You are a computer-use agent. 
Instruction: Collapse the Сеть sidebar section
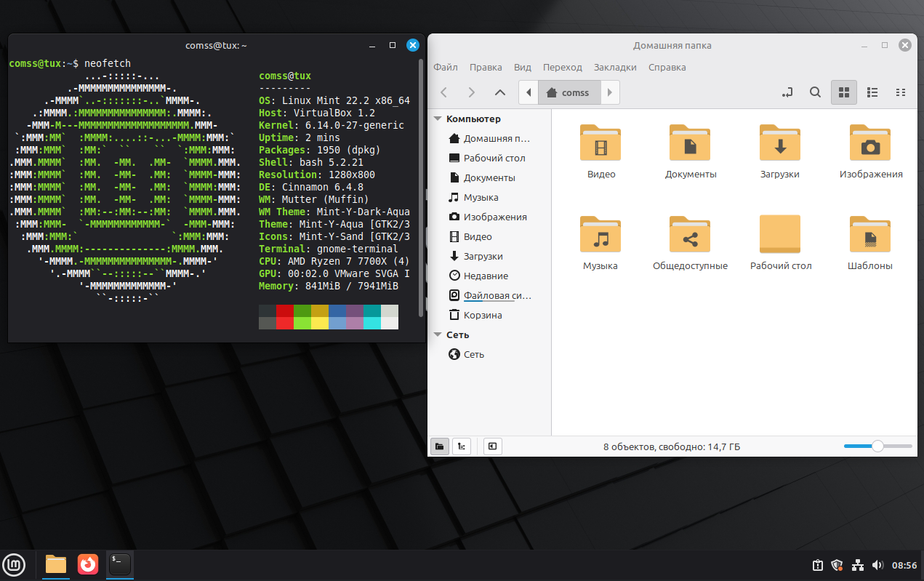pos(438,334)
